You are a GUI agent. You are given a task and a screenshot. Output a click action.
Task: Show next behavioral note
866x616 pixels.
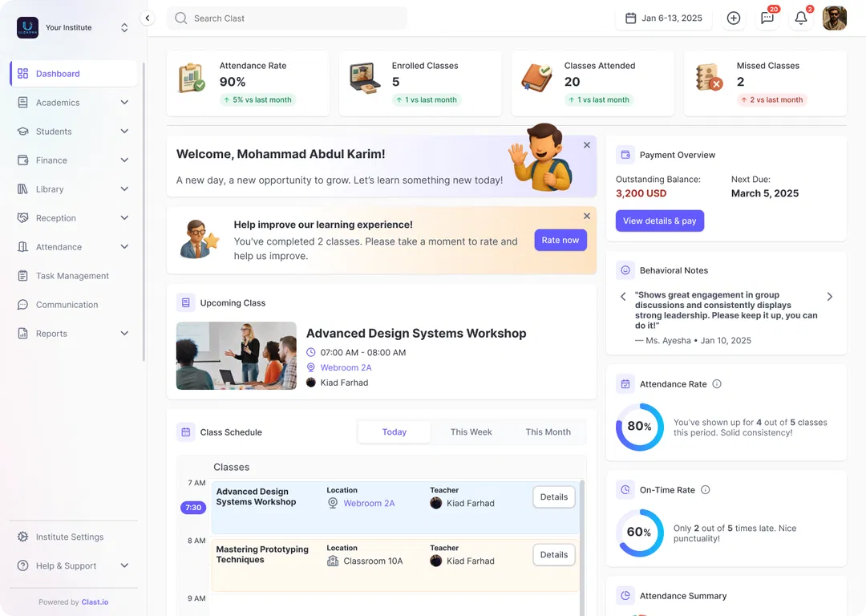[x=830, y=297]
